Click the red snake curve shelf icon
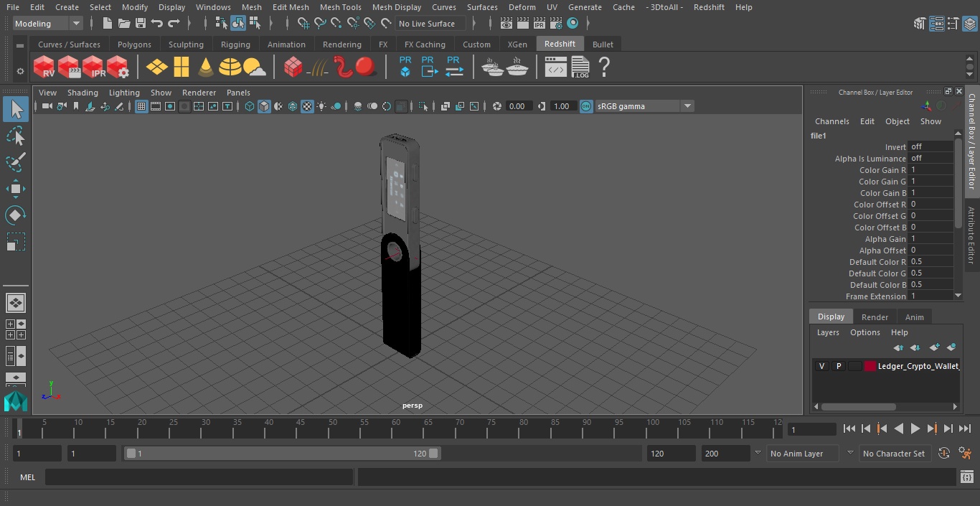The image size is (980, 506). (343, 67)
